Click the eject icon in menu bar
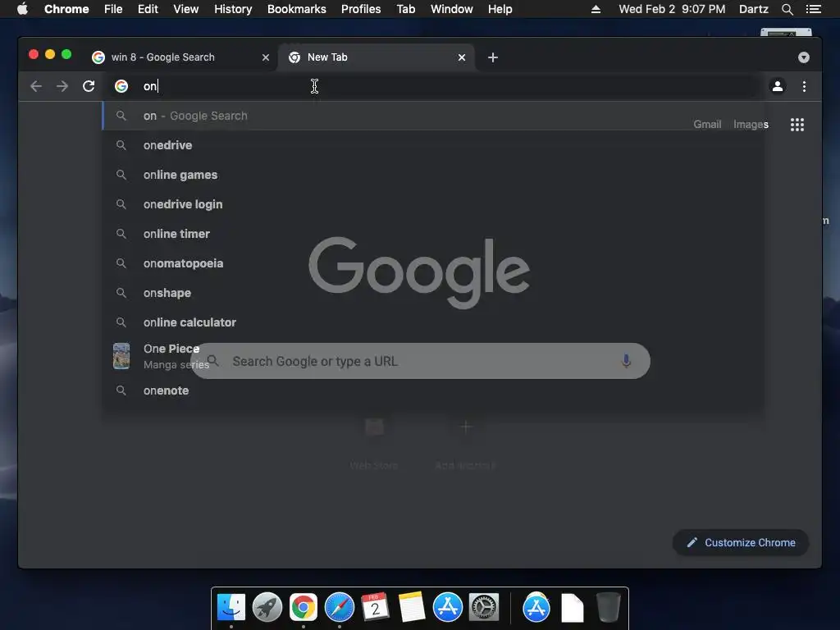Viewport: 840px width, 630px height. click(x=596, y=9)
